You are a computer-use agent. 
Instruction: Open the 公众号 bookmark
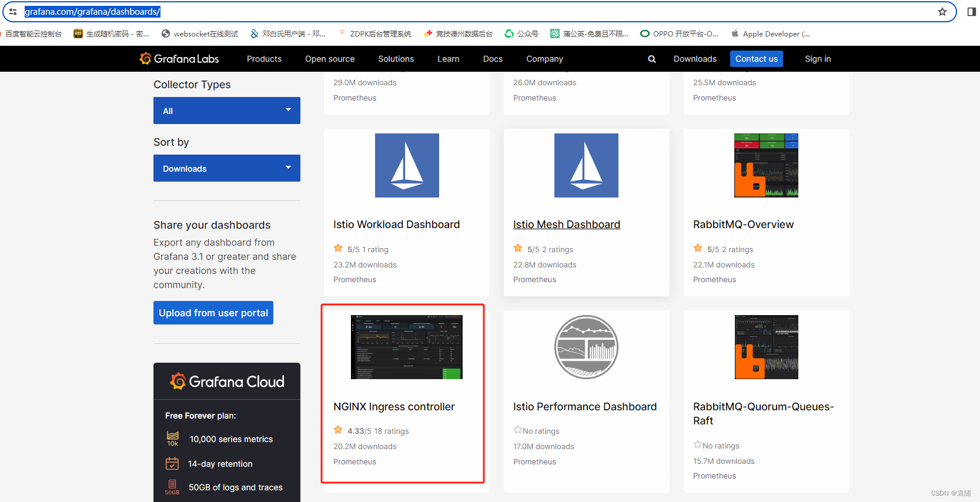(521, 34)
